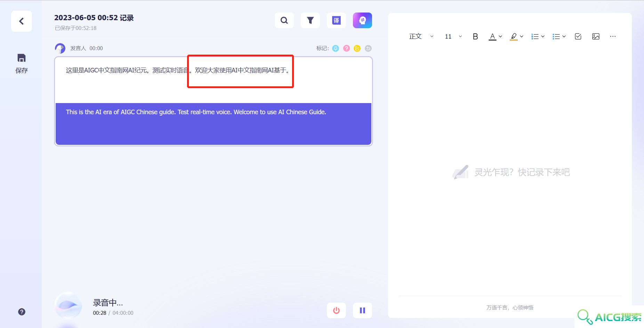
Task: Open help via the question mark icon
Action: [x=22, y=312]
